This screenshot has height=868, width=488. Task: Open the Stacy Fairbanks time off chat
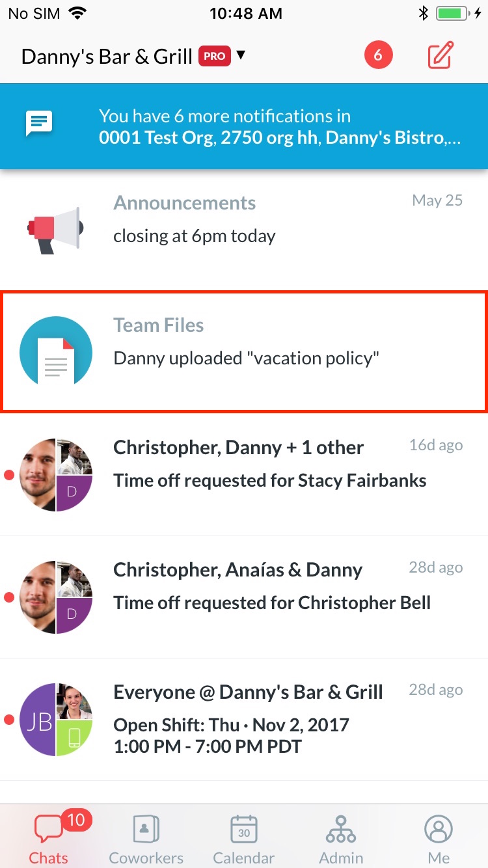pyautogui.click(x=244, y=475)
